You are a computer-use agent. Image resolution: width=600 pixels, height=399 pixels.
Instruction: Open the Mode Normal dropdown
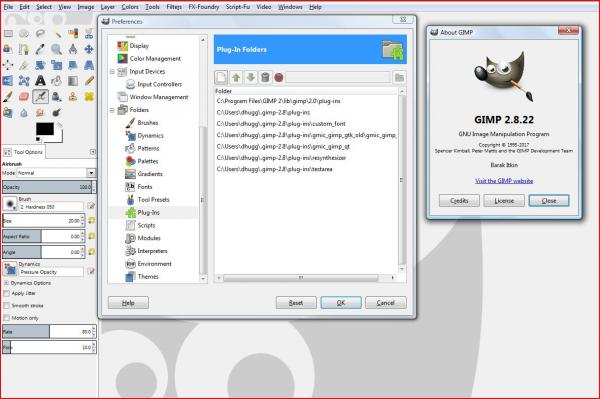tap(56, 173)
